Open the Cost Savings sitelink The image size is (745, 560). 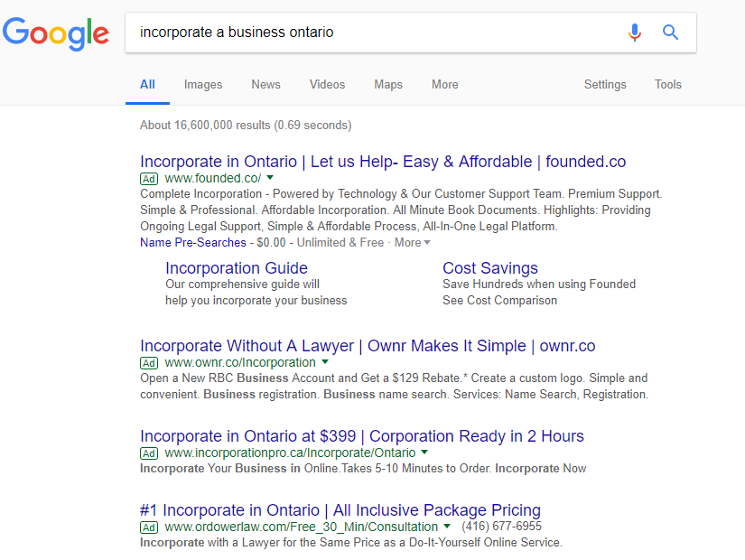[x=490, y=268]
